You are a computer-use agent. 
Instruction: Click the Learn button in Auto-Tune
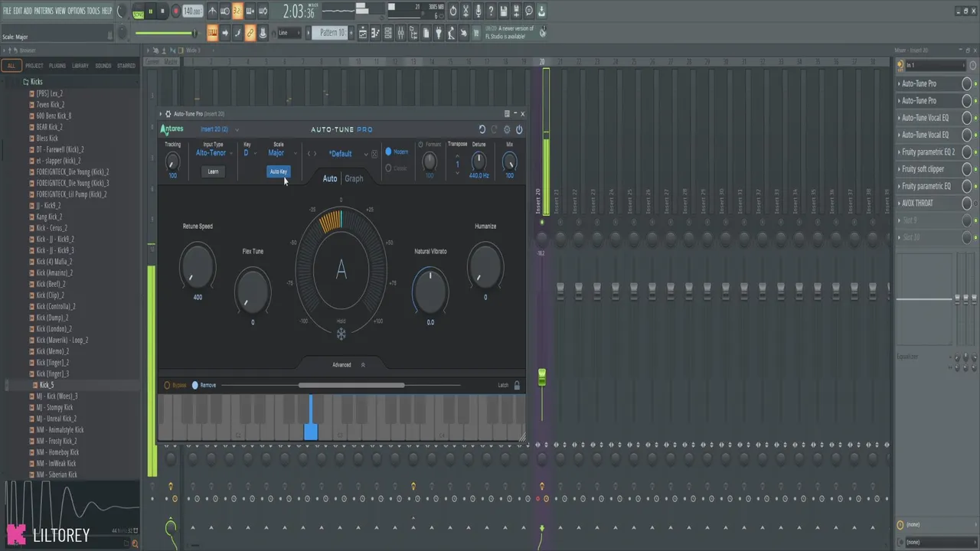pos(213,171)
